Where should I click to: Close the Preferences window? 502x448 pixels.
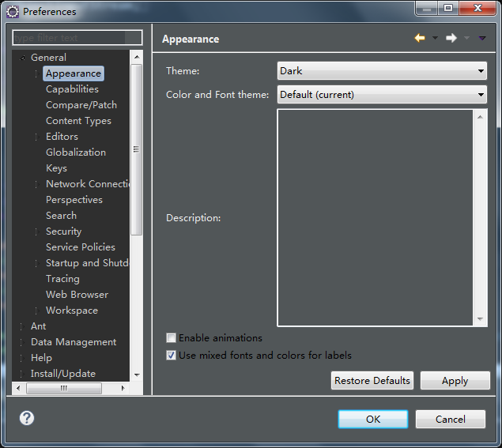tap(477, 8)
